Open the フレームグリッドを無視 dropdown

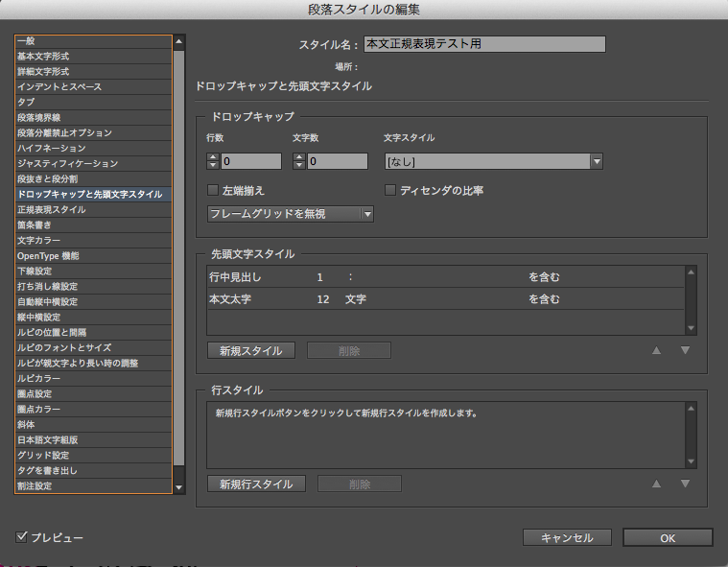(x=291, y=214)
